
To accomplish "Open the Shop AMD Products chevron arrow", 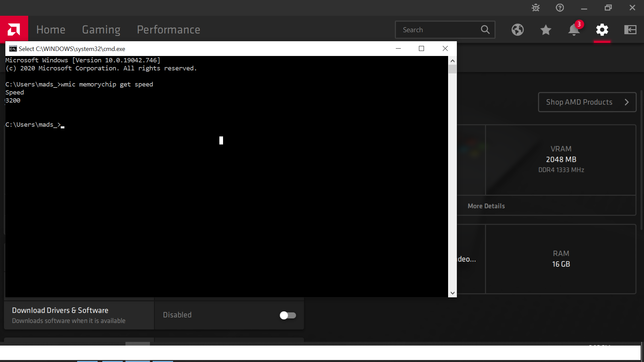I will tap(627, 102).
